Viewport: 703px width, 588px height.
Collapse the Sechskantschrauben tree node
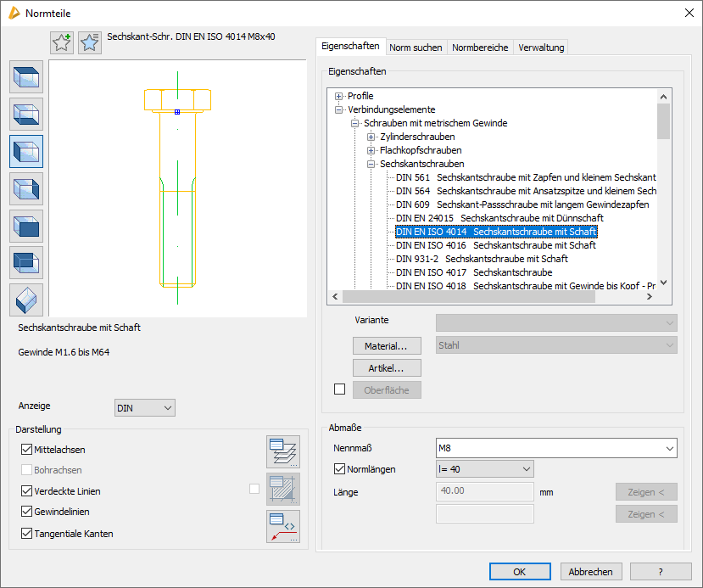(x=371, y=164)
